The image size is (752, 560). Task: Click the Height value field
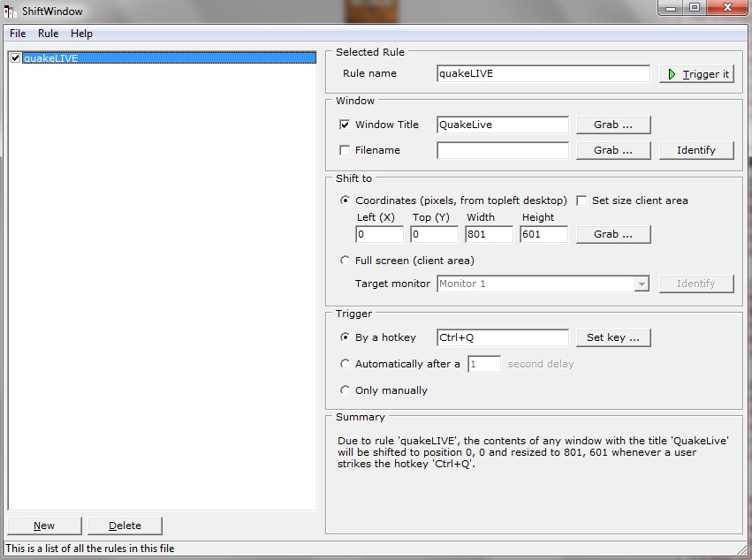click(x=543, y=234)
